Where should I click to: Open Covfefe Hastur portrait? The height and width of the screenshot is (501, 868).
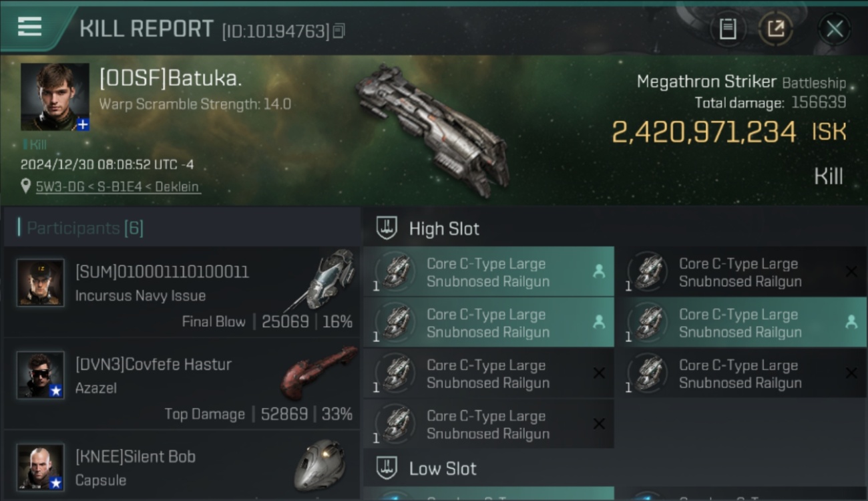pos(41,375)
